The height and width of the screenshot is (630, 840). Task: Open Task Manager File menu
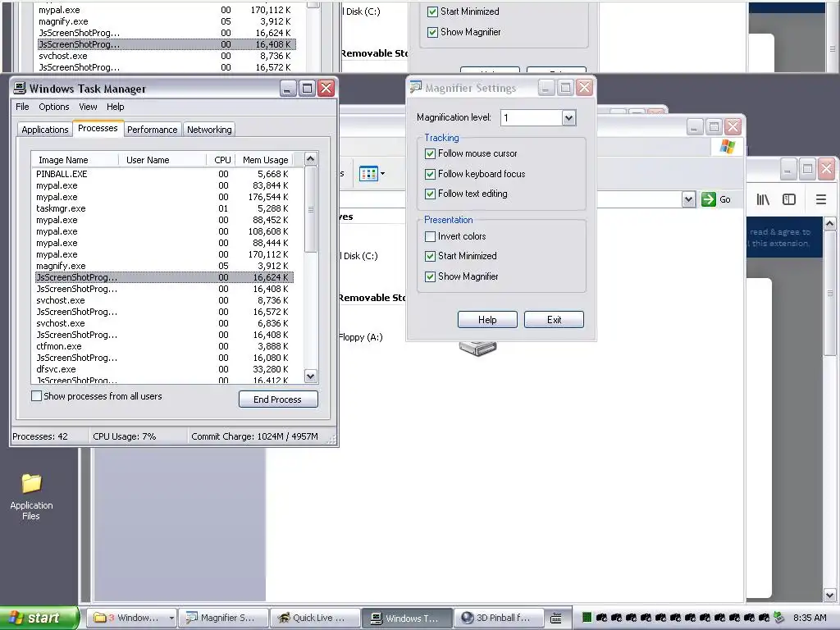[x=22, y=107]
